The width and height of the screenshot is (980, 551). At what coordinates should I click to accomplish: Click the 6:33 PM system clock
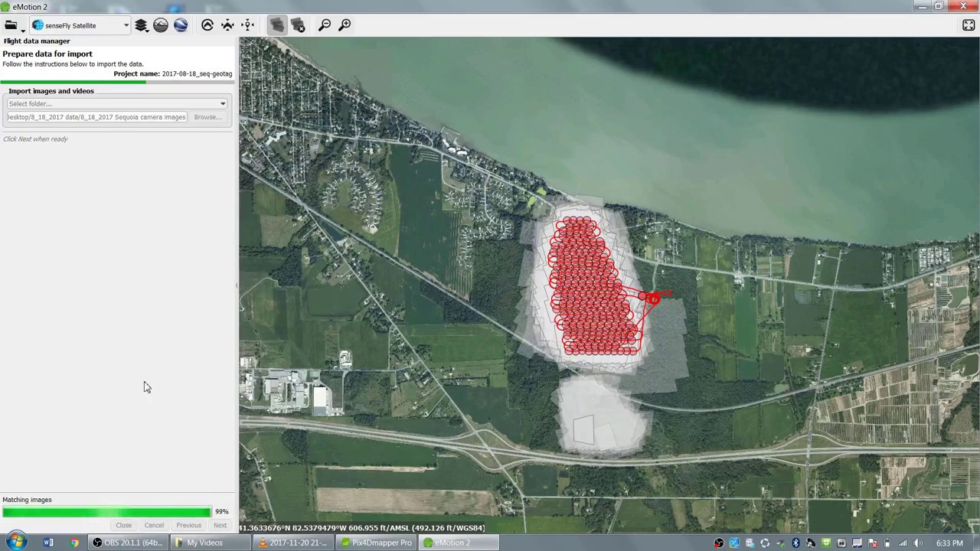(x=949, y=543)
